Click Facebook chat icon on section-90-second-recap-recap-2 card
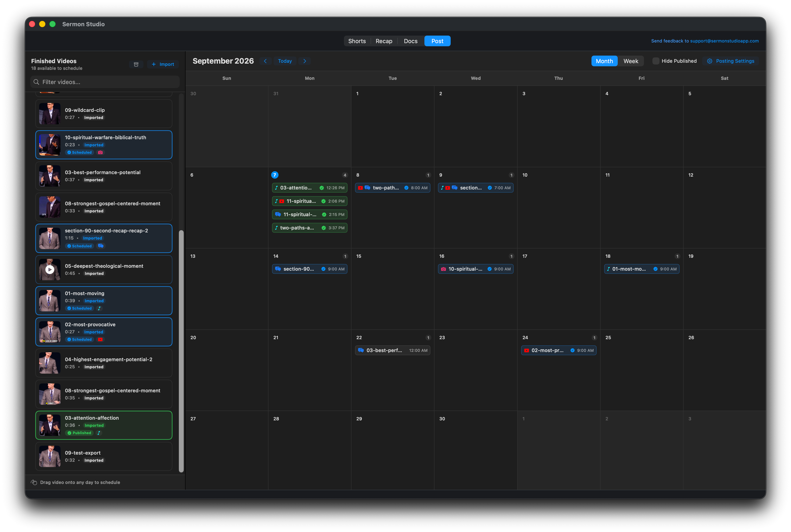The height and width of the screenshot is (532, 791). 101,246
